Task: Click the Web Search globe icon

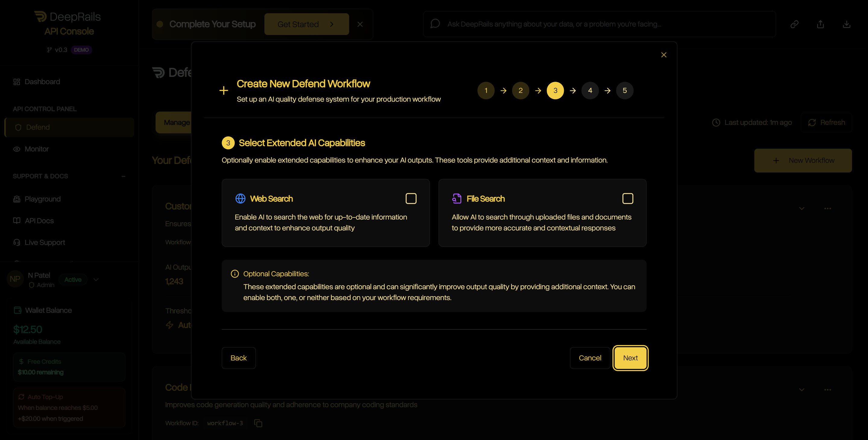Action: click(x=240, y=199)
